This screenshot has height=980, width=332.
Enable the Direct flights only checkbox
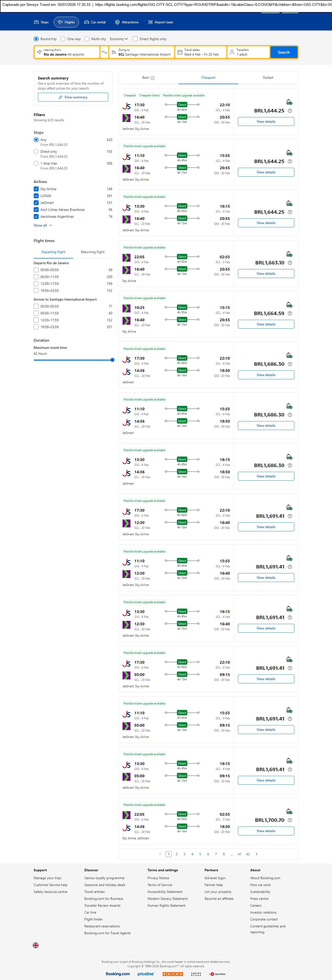pyautogui.click(x=135, y=39)
